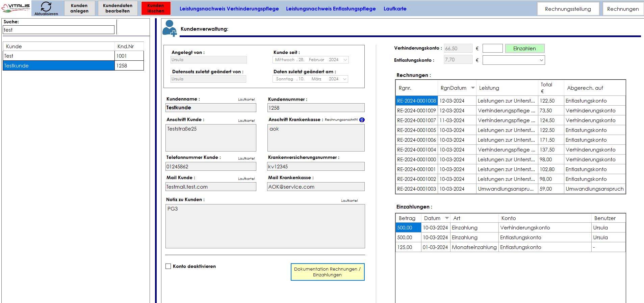Open Leistungsnachweis Entlastungspflege
Screen dimensions: 644x303
[x=331, y=9]
